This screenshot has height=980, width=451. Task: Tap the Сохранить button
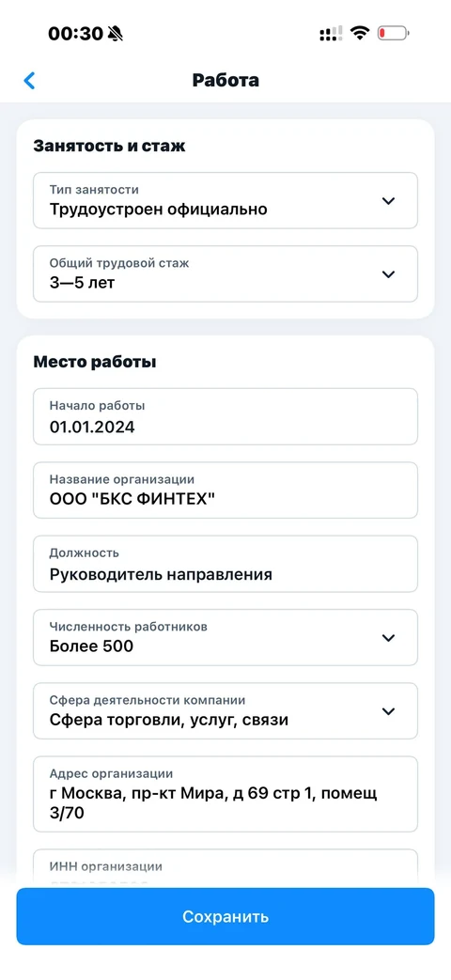pos(225,916)
